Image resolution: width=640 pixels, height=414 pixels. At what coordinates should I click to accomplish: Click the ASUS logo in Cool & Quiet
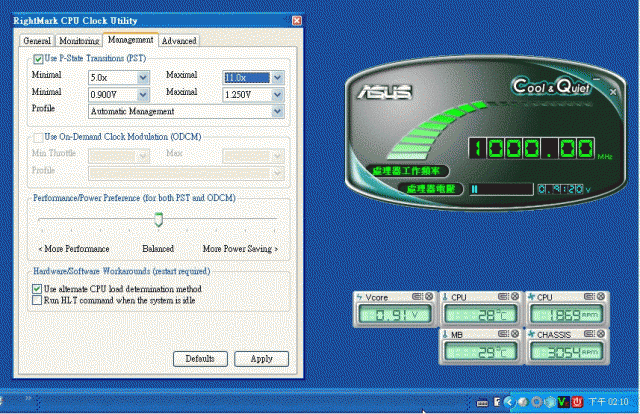385,92
